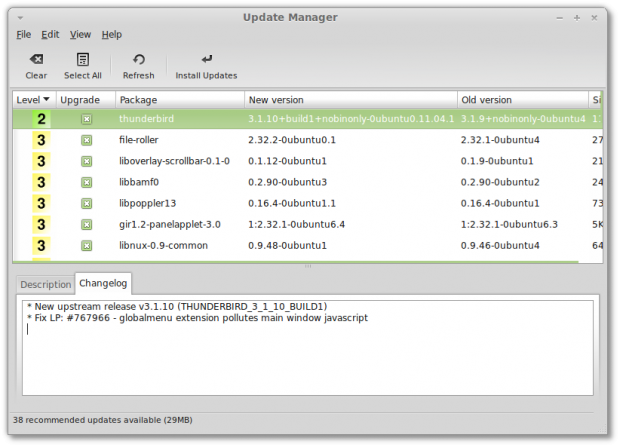Screen dimensions: 620x447
Task: Click old version 2.32.1-0ubuntu4
Action: point(500,140)
